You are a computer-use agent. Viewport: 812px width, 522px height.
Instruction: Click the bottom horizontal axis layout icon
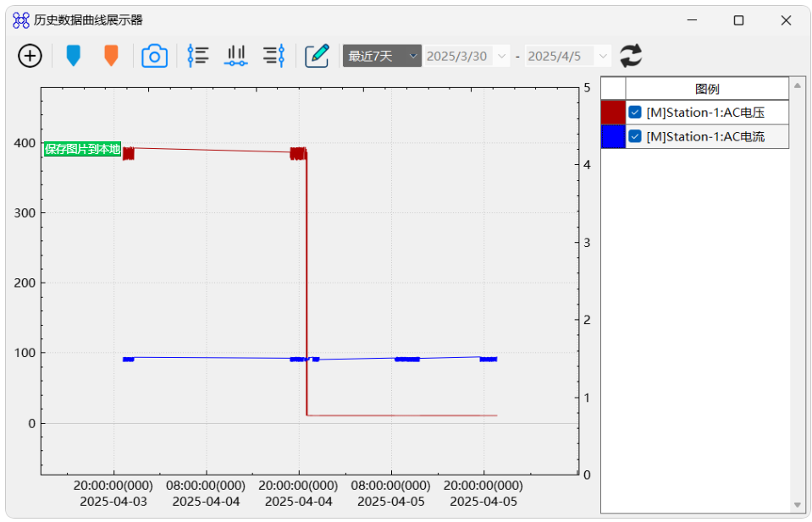[x=236, y=55]
